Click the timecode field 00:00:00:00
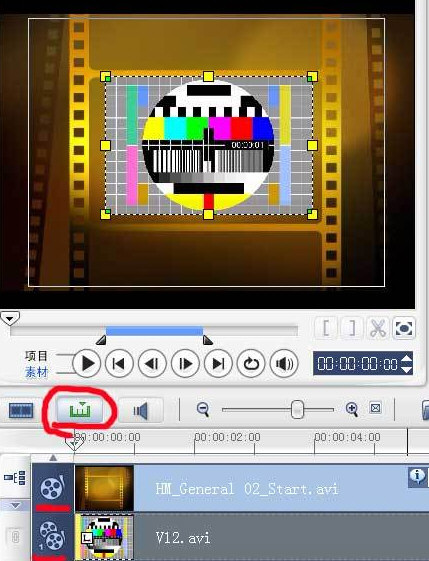The height and width of the screenshot is (561, 429). click(x=357, y=364)
